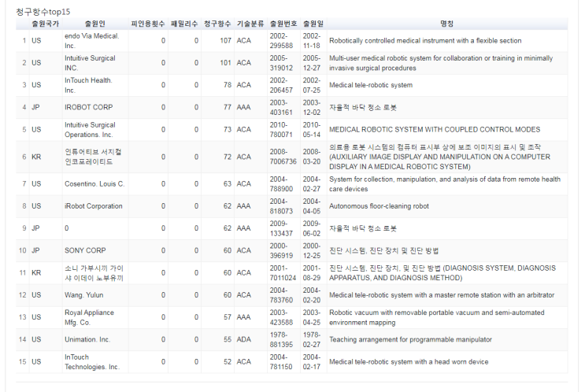
Task: Click title Teaching arrangement for programmable manipulator
Action: (x=410, y=339)
